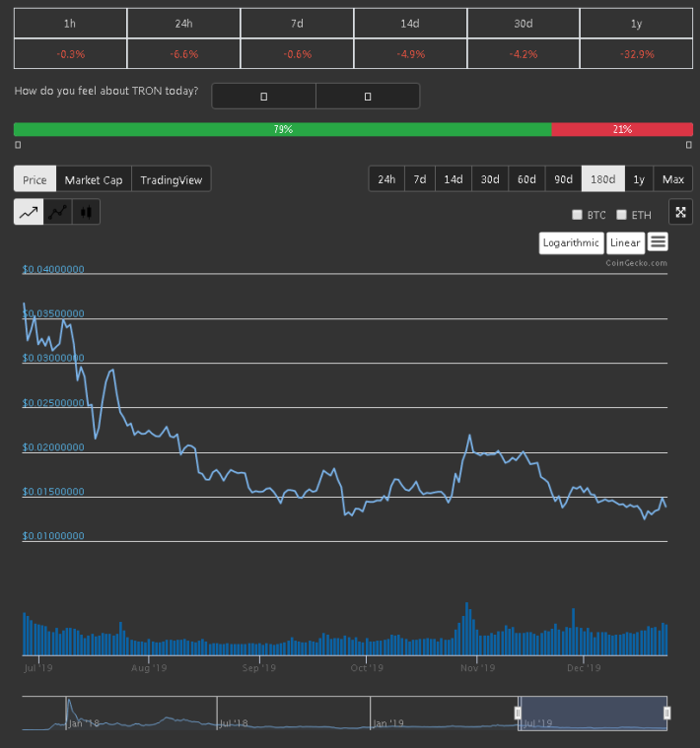This screenshot has width=700, height=748.
Task: Open the chart hamburger export menu
Action: pyautogui.click(x=658, y=241)
